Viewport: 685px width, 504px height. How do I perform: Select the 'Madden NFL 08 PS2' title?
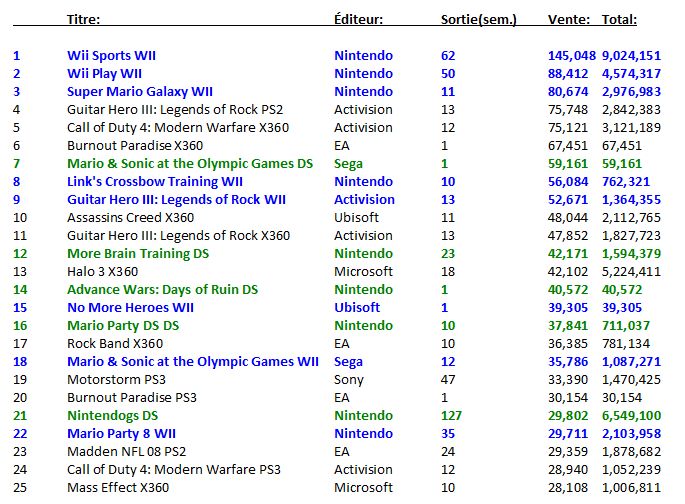point(126,452)
